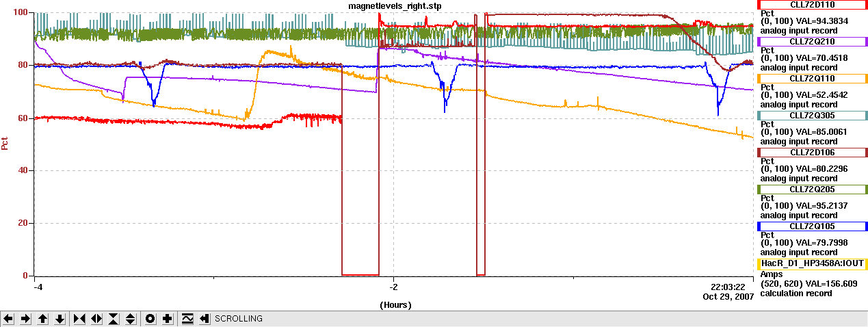
Task: Select the CLL72Q210 legend entry
Action: [x=812, y=41]
